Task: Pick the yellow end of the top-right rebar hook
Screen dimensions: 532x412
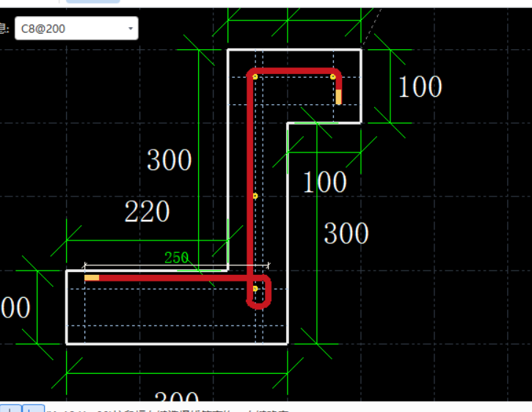Action: pos(338,97)
